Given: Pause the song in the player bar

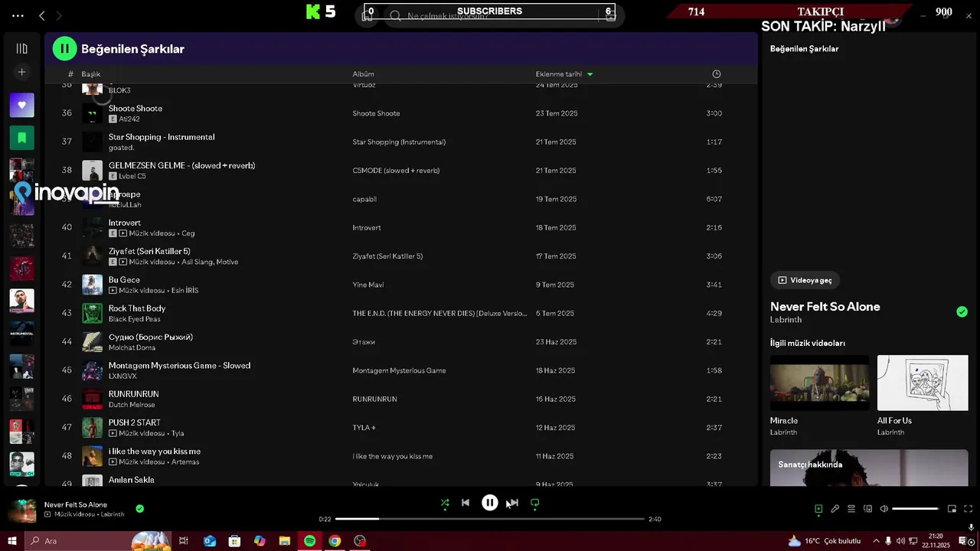Looking at the screenshot, I should pyautogui.click(x=490, y=503).
